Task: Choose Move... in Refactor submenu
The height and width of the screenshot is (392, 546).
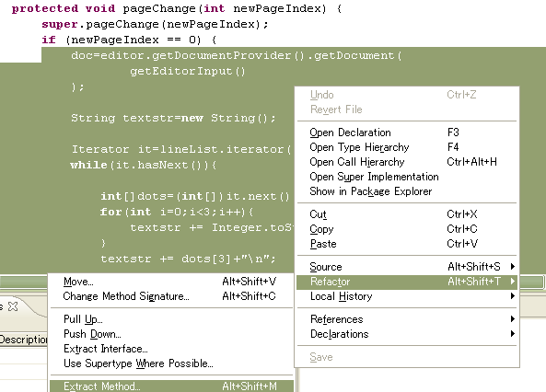Action: (x=171, y=282)
